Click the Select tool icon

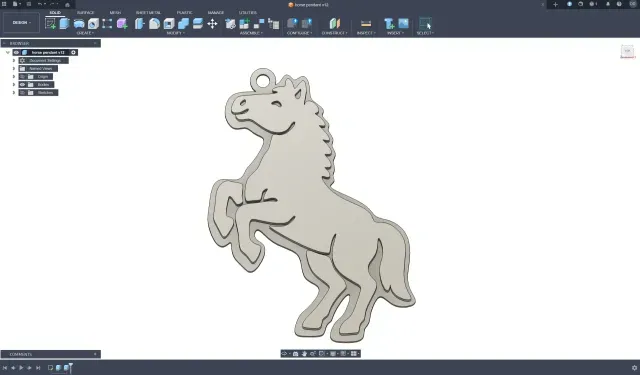(x=425, y=23)
